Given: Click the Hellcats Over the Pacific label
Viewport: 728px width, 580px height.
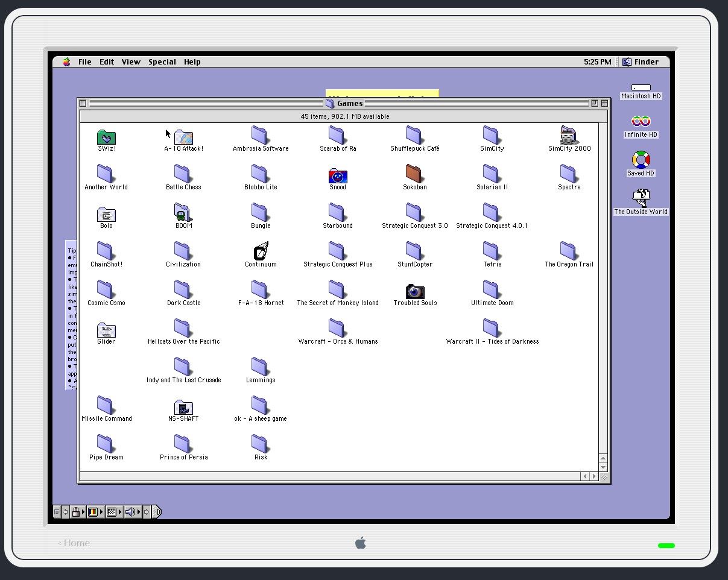Looking at the screenshot, I should [x=183, y=341].
